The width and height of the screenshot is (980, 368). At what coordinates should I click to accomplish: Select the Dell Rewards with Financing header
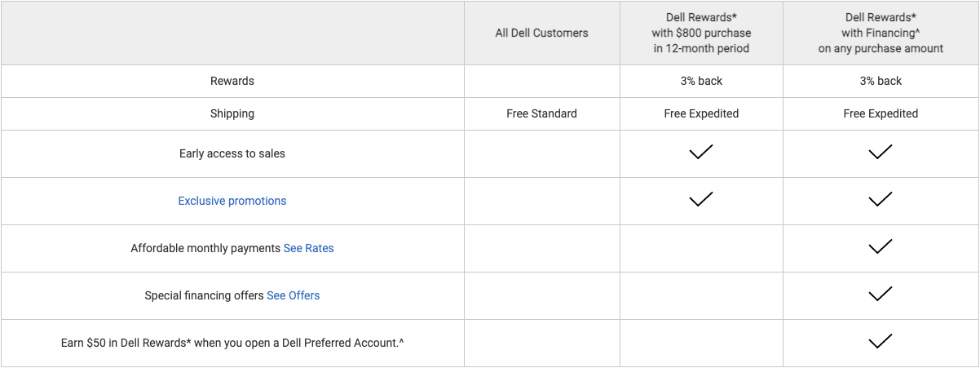(x=881, y=33)
